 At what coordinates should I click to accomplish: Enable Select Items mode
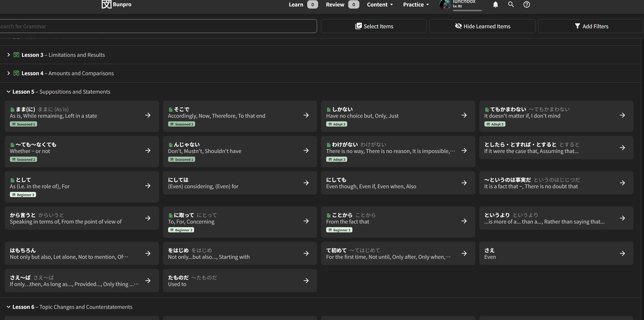374,26
